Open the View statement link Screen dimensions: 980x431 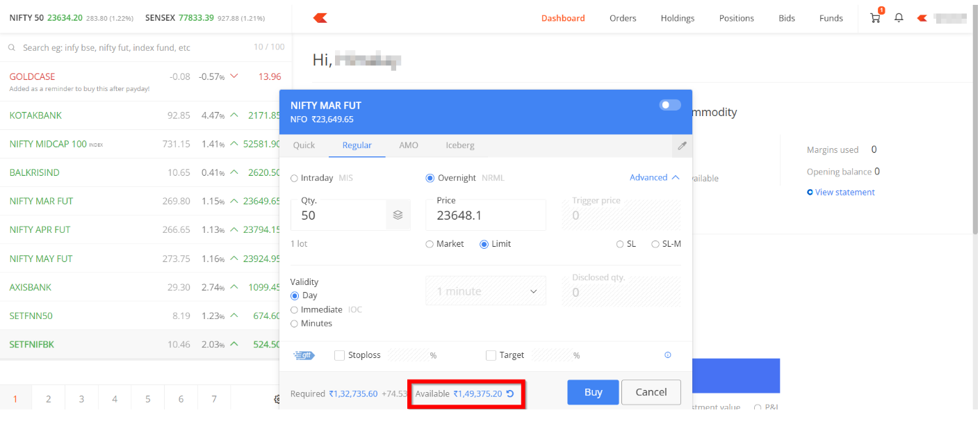pos(845,193)
